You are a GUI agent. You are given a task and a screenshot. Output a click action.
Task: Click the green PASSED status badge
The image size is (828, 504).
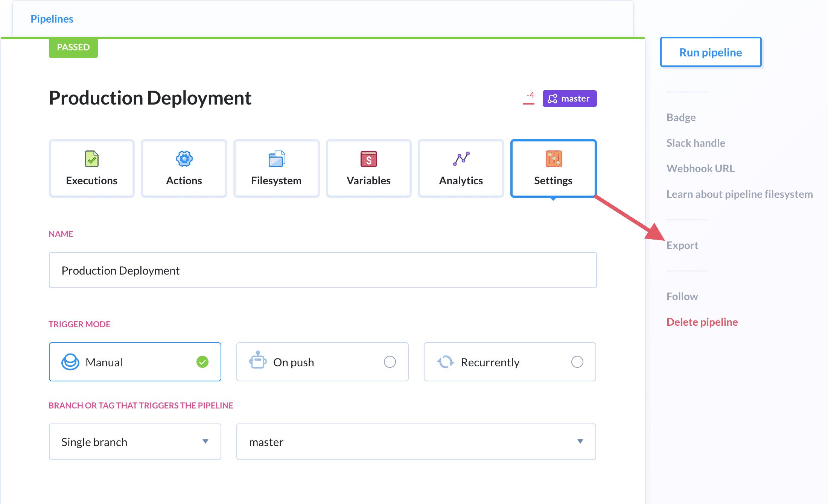(x=73, y=47)
